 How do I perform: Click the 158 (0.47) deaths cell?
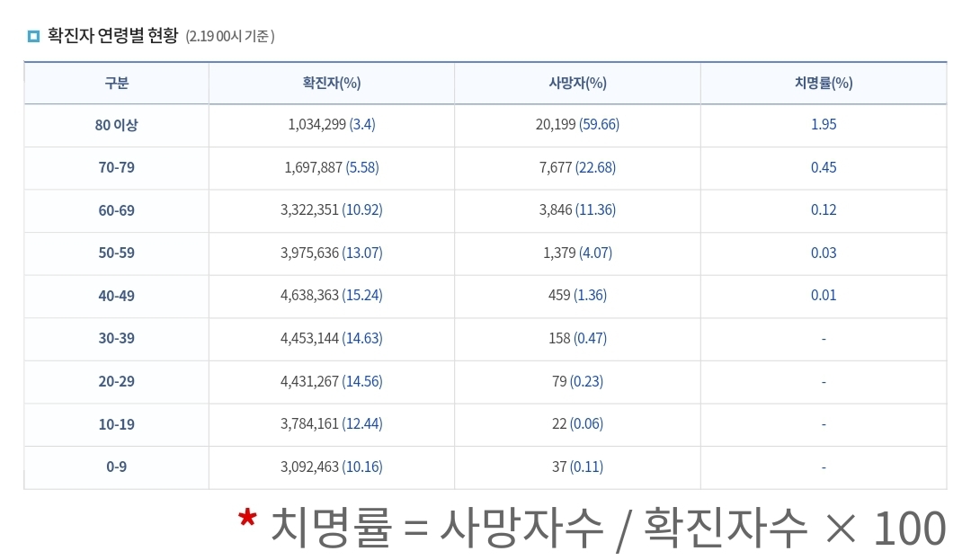pyautogui.click(x=577, y=339)
